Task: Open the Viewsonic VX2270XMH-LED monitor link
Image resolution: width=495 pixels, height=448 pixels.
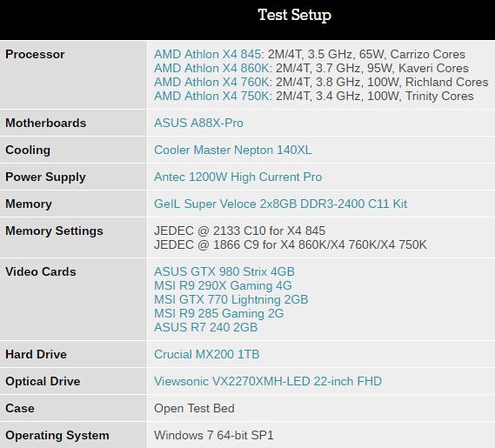Action: 268,381
